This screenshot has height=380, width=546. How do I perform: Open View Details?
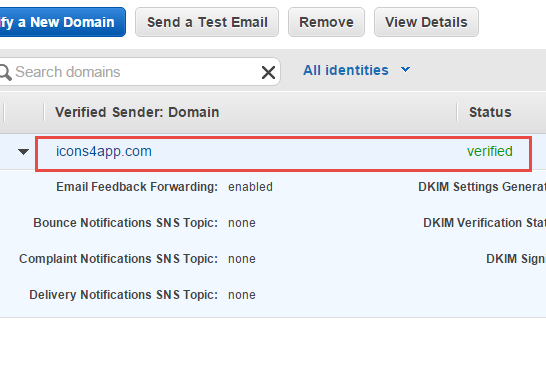pos(426,22)
